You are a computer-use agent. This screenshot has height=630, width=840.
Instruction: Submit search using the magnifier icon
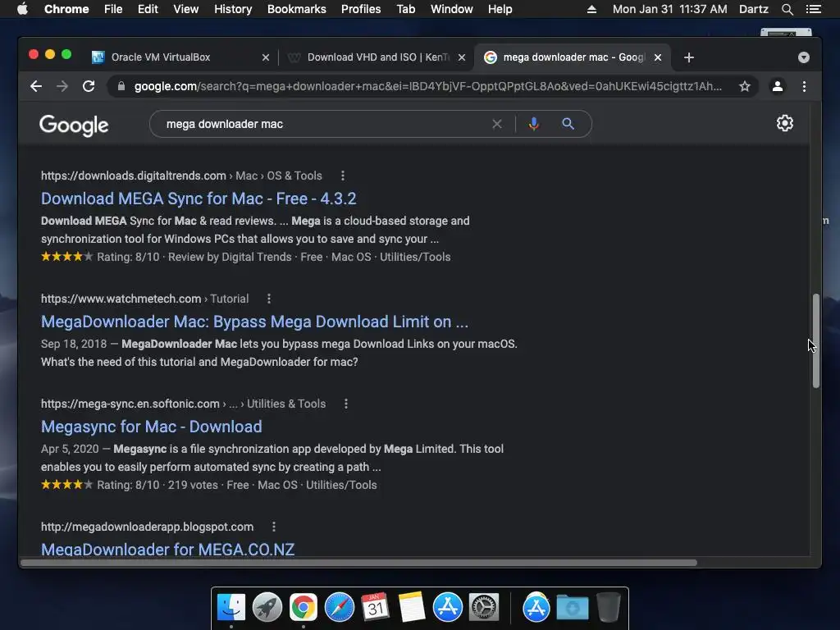[568, 125]
